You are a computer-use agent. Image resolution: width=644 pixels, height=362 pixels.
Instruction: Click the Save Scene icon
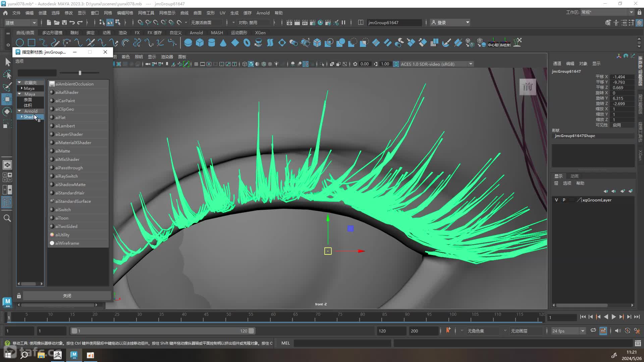[x=64, y=22]
